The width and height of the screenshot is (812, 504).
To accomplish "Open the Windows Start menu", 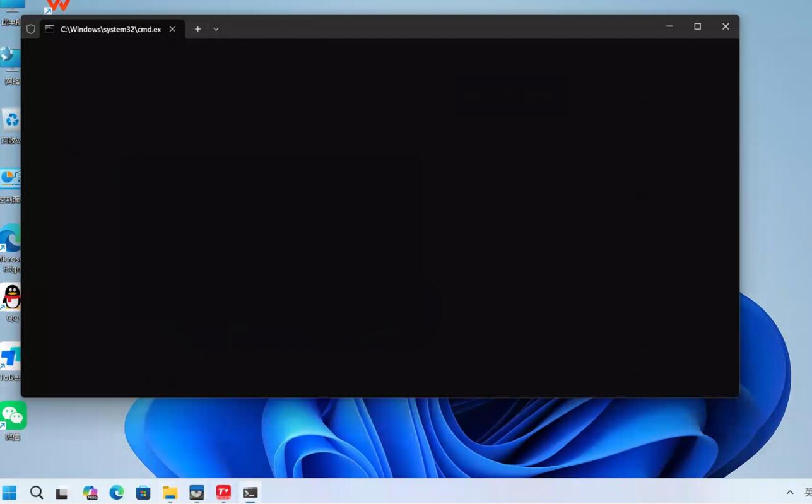I will 9,493.
